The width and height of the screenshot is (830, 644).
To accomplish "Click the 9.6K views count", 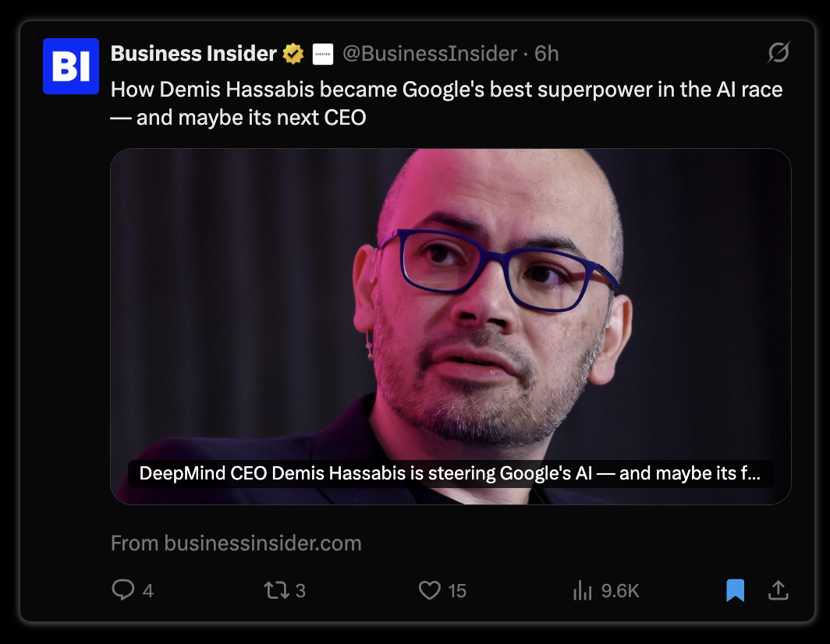I will (620, 590).
